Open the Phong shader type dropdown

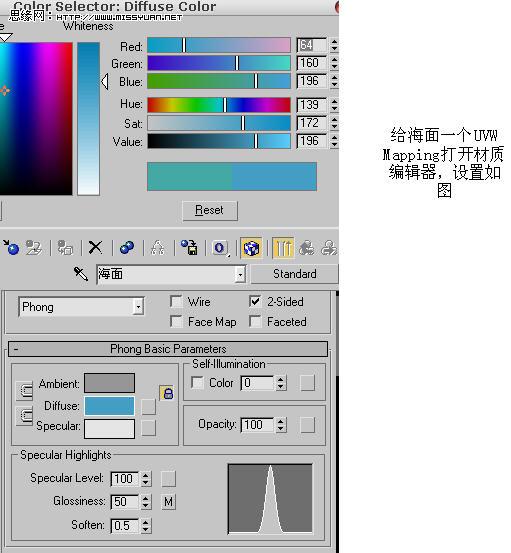point(81,307)
